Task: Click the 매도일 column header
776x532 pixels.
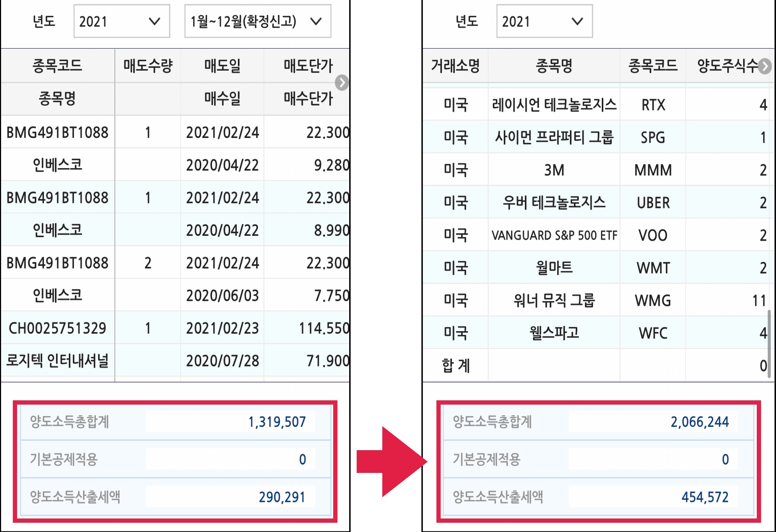Action: click(x=222, y=66)
